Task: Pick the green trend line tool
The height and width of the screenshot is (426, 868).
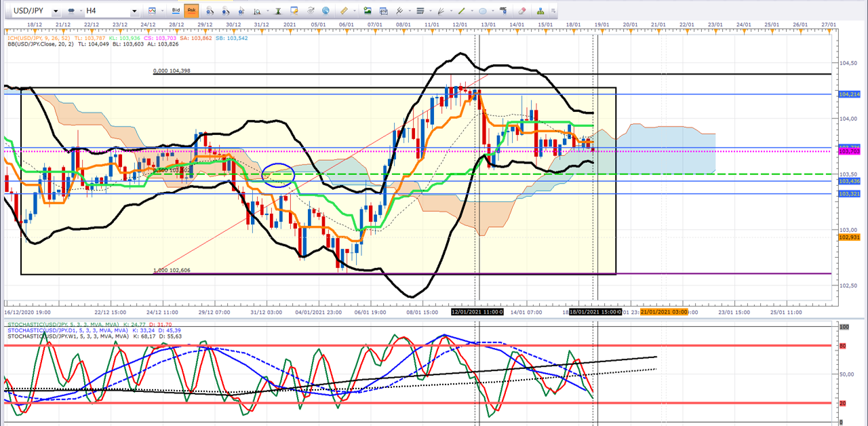Action: point(461,11)
